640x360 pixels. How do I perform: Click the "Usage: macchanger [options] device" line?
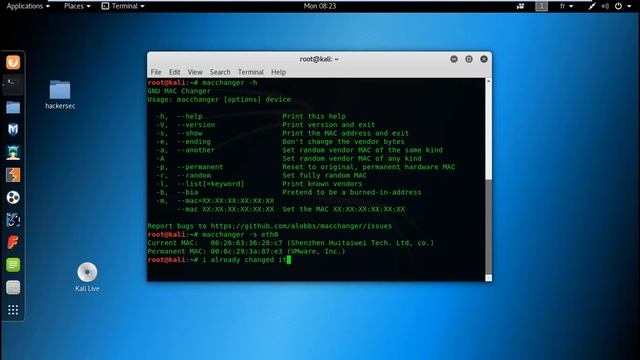219,100
